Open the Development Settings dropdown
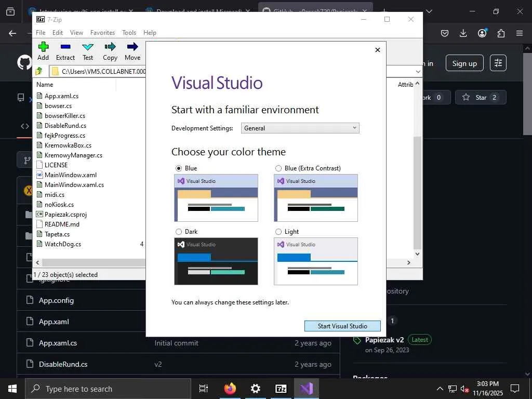532x399 pixels. (300, 128)
